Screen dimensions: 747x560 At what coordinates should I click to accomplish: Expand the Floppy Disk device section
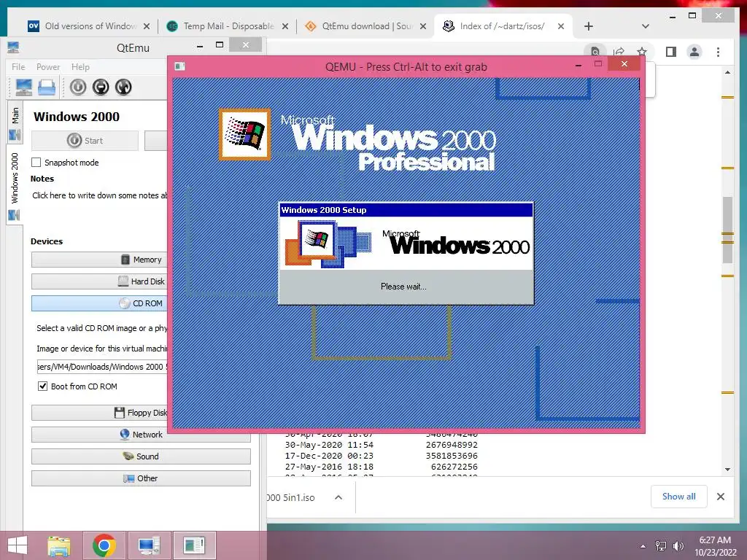pos(99,413)
